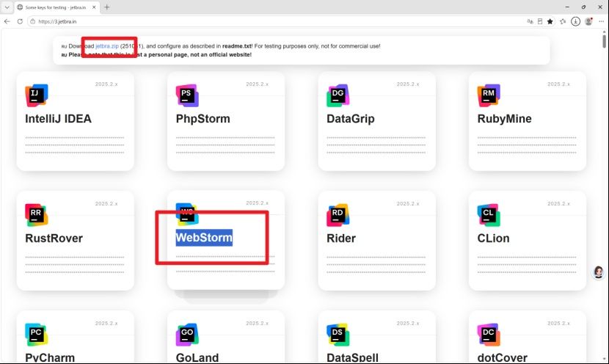Click the DataSpell card title
Screen dimensions: 609x364
point(352,357)
